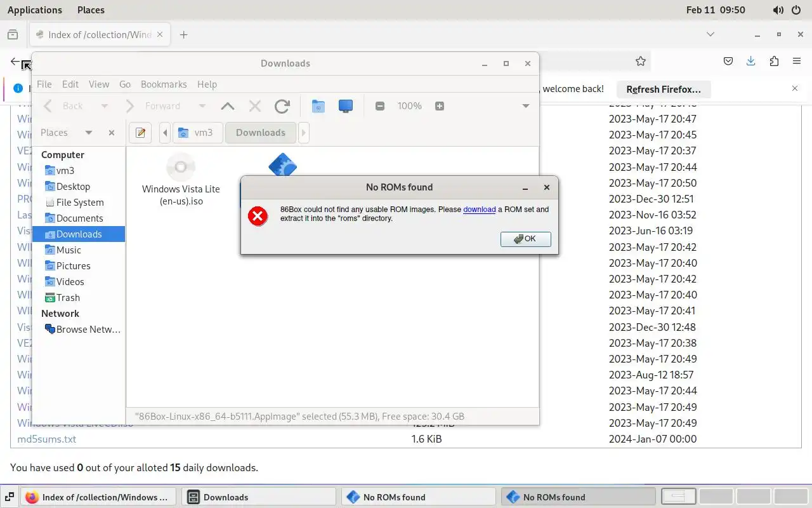Select Documents in the sidebar
Screen dimensions: 812x508
[x=79, y=218]
